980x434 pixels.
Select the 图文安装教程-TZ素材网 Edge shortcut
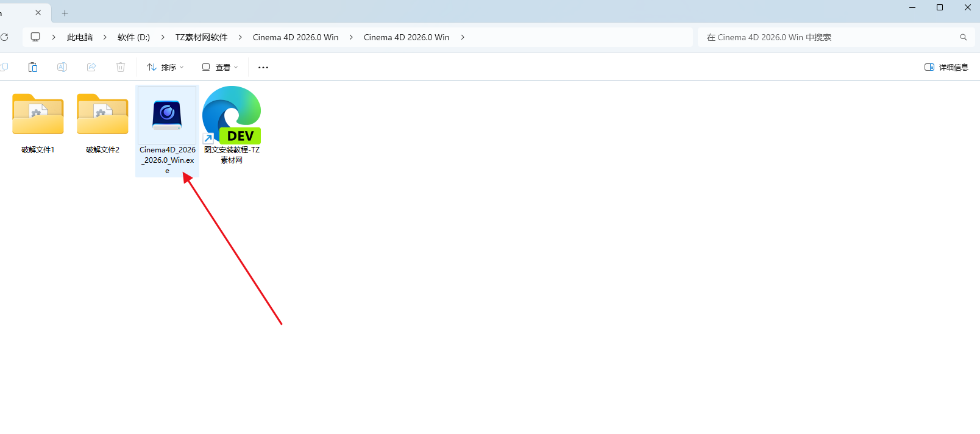(232, 115)
